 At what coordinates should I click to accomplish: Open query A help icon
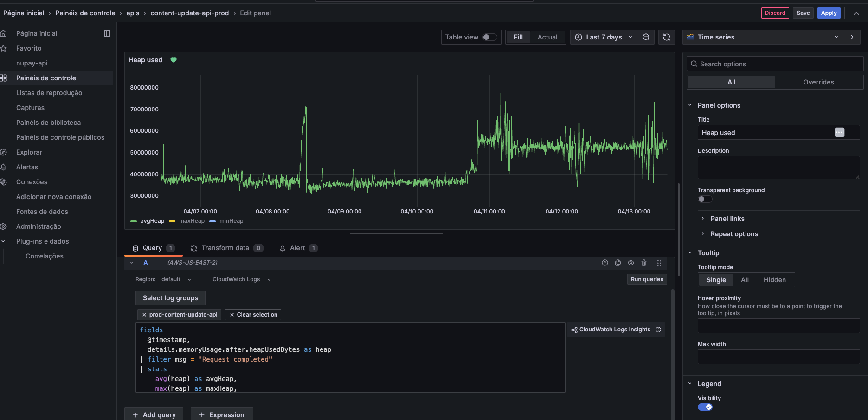pyautogui.click(x=605, y=263)
